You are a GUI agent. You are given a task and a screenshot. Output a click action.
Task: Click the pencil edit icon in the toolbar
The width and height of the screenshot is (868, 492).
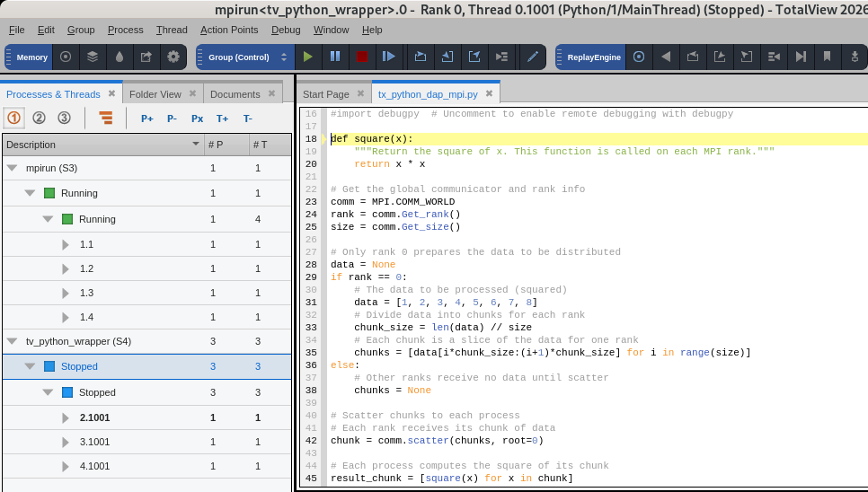[533, 57]
